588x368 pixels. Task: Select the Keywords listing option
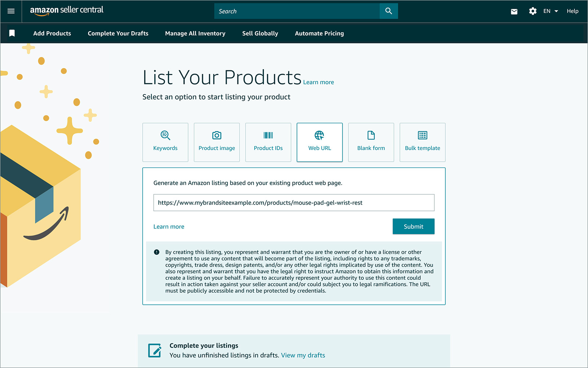(165, 142)
